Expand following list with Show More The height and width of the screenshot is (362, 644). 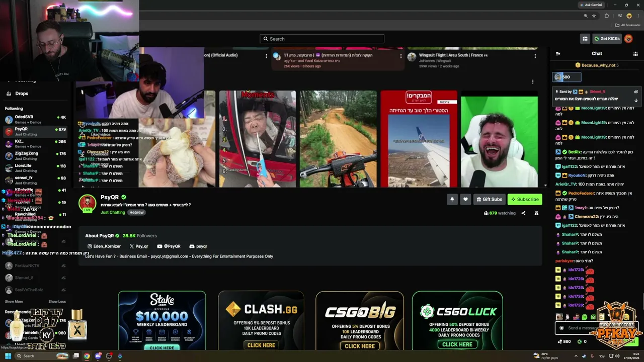pyautogui.click(x=14, y=302)
